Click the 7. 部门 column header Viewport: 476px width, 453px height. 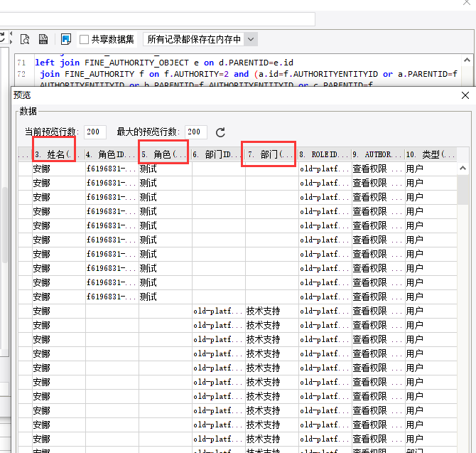271,154
